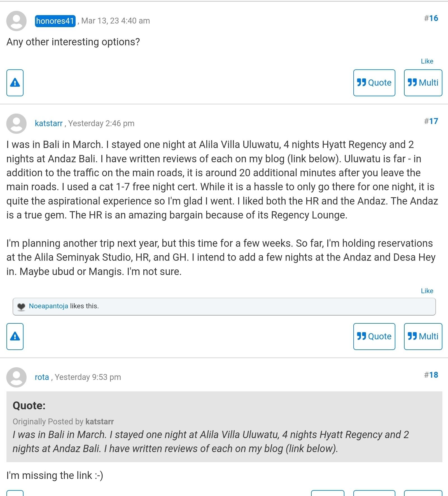Report katstarr's post using warning icon
This screenshot has width=448, height=496.
(15, 337)
